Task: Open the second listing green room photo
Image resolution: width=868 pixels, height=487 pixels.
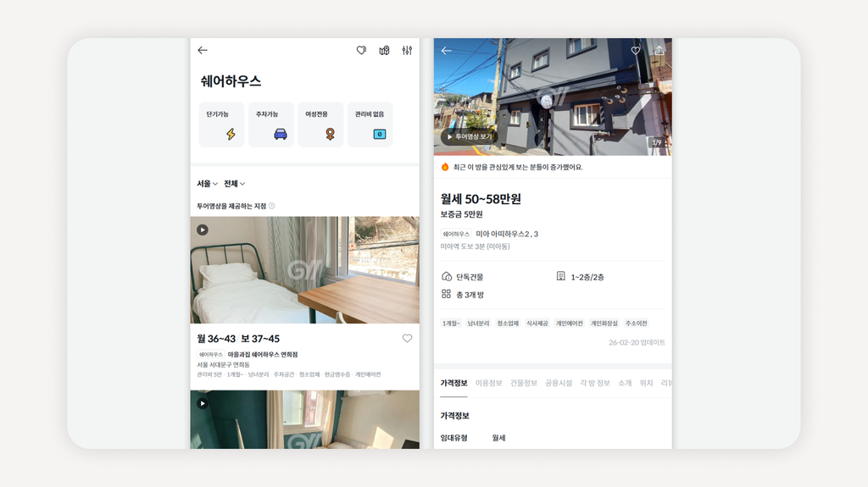Action: (x=304, y=419)
